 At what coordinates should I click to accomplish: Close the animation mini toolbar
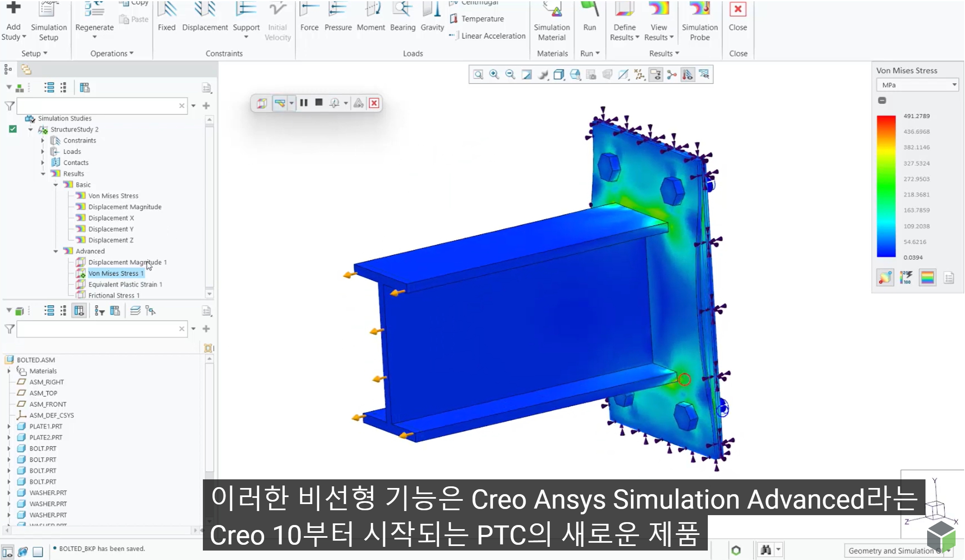[x=374, y=103]
